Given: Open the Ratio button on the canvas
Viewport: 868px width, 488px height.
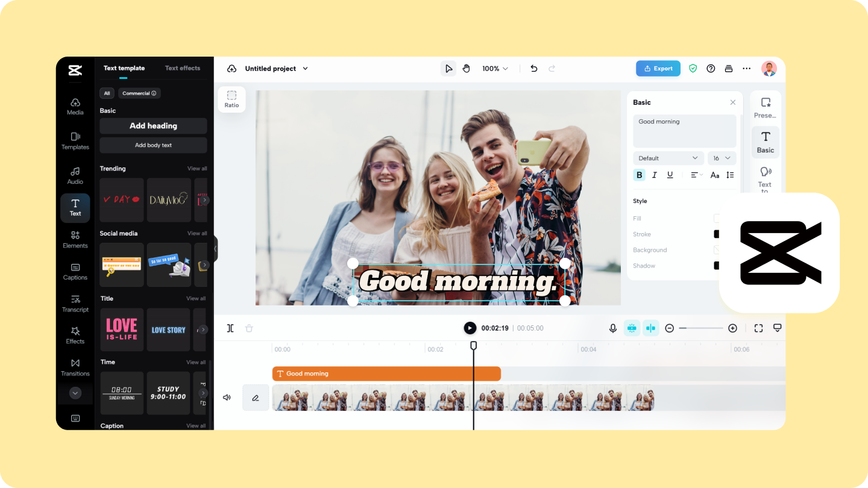Looking at the screenshot, I should 231,99.
